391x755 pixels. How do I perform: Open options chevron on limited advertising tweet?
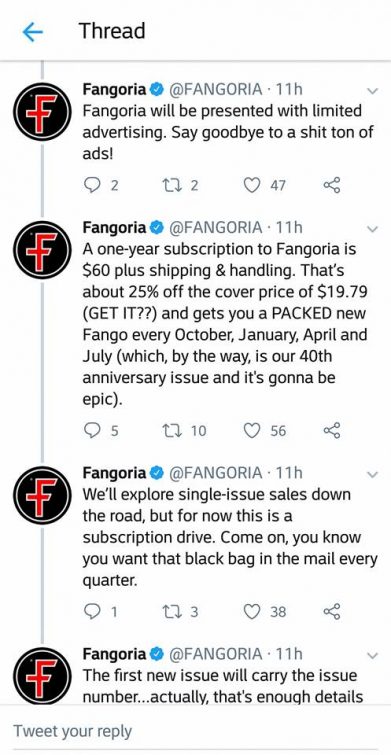(x=372, y=91)
